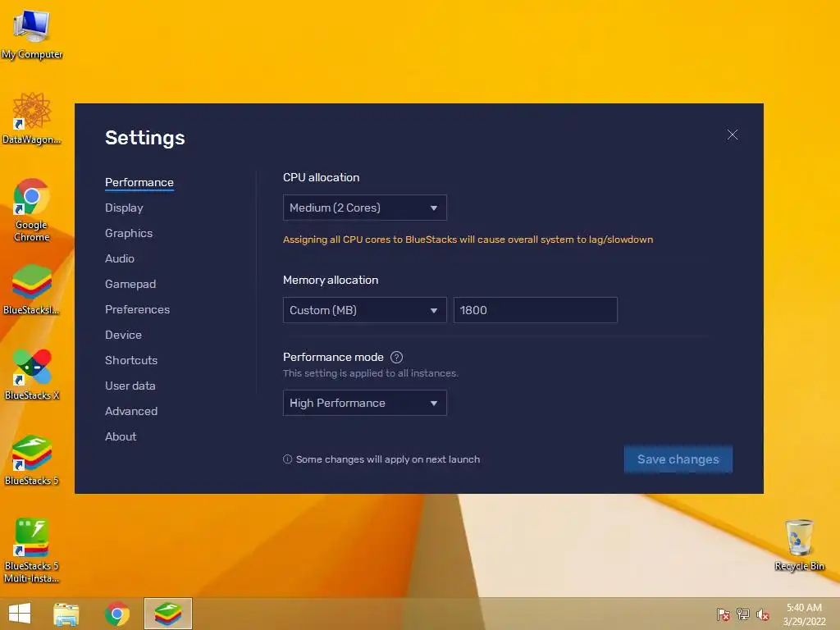Open BlueStacksInstaller desktop icon
Screen dimensions: 840x630
click(x=32, y=290)
